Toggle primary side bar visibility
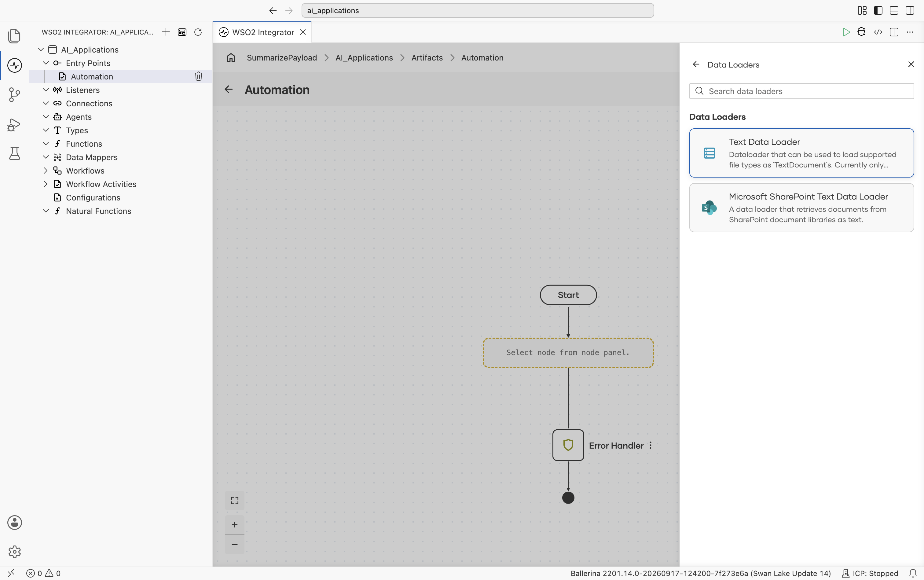Image resolution: width=924 pixels, height=580 pixels. (x=878, y=10)
